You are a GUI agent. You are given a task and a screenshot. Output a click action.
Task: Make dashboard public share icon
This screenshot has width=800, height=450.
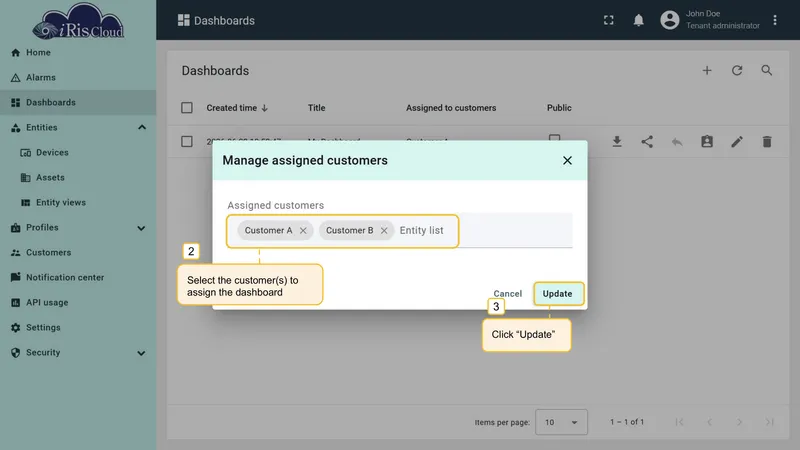647,141
